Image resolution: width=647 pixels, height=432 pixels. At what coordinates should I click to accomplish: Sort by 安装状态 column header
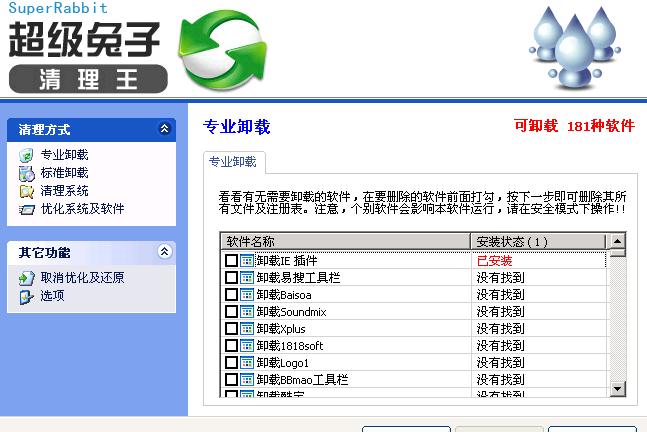coord(538,241)
